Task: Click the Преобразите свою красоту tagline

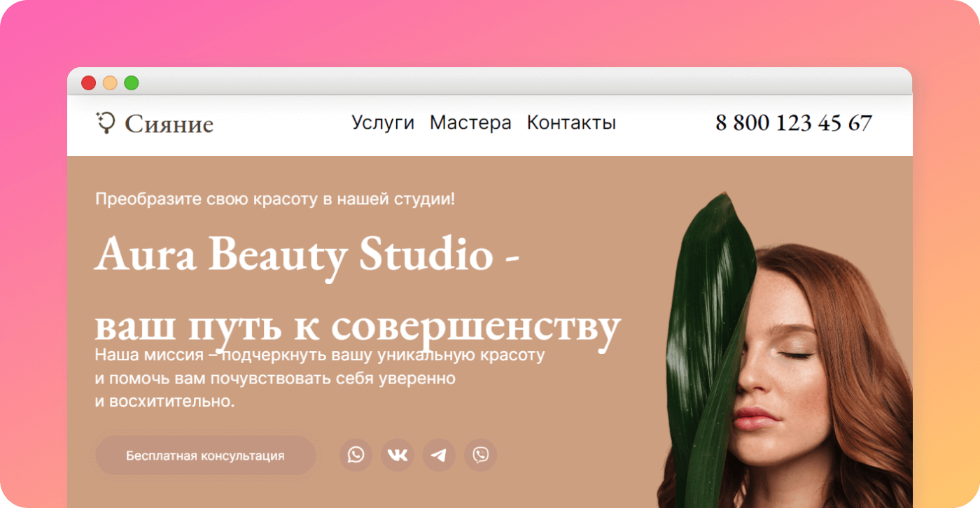Action: pyautogui.click(x=275, y=199)
